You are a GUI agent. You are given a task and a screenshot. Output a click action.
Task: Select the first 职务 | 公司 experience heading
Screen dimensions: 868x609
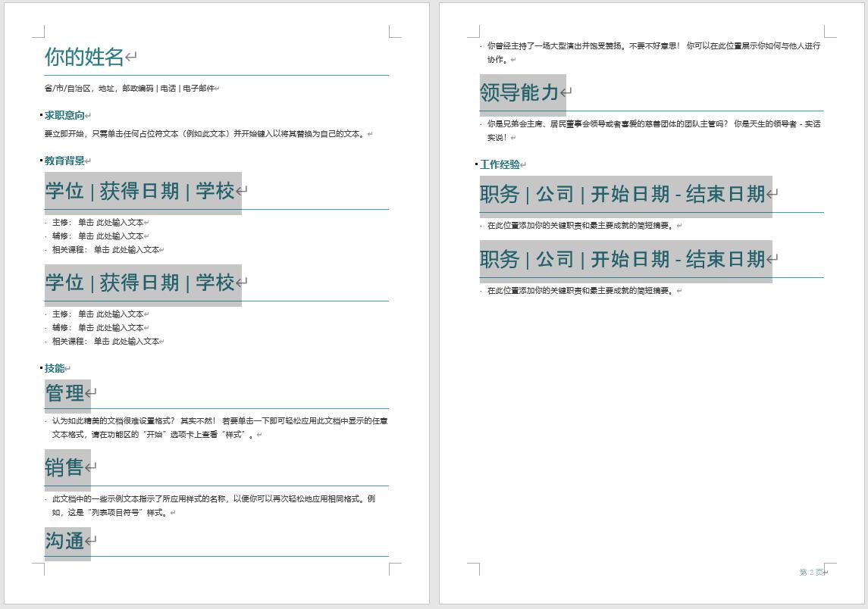coord(622,194)
